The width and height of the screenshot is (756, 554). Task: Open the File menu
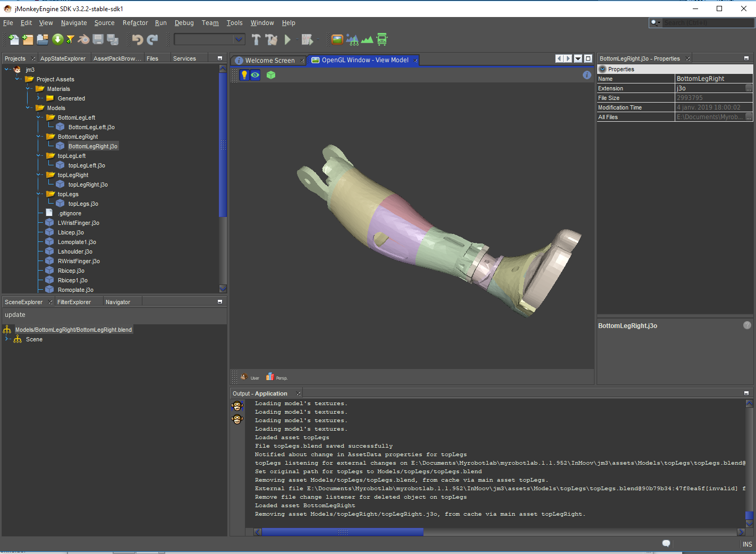tap(8, 23)
